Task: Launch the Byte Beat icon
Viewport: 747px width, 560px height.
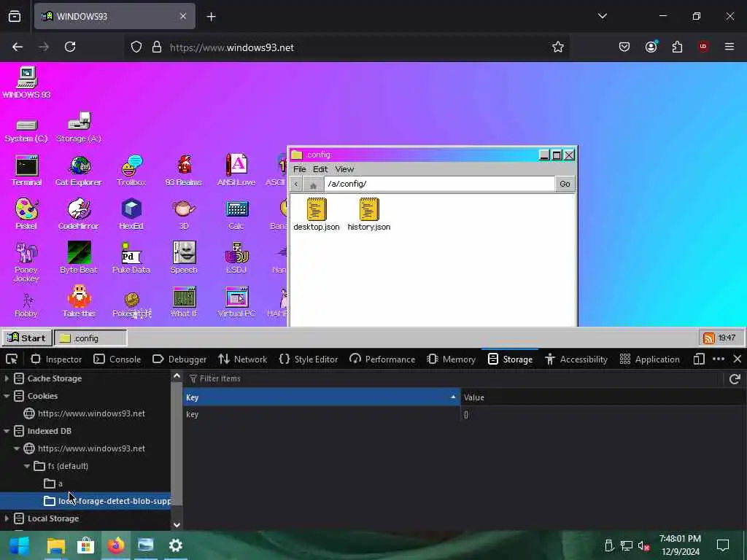Action: [79, 257]
